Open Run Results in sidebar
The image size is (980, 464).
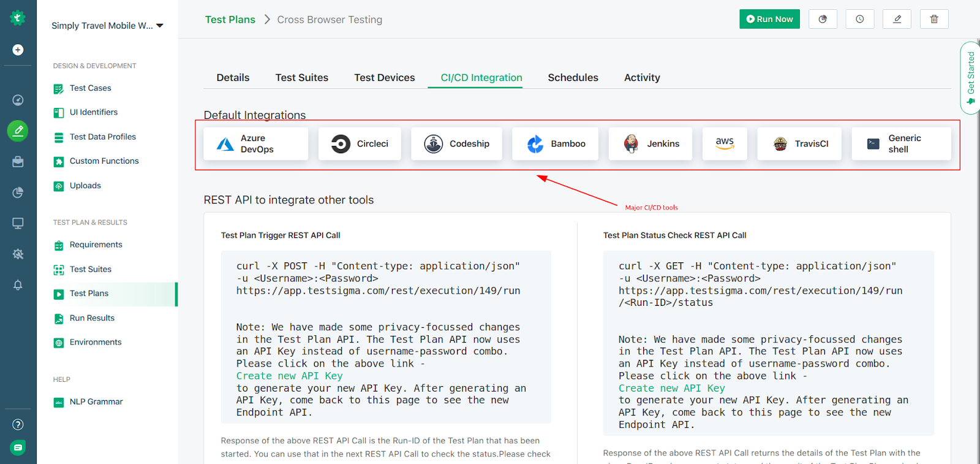click(x=92, y=318)
